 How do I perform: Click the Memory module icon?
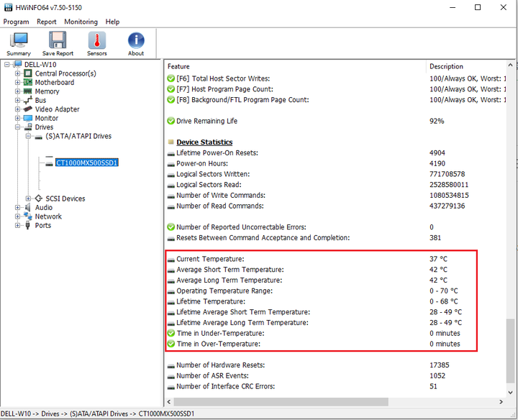pos(28,91)
